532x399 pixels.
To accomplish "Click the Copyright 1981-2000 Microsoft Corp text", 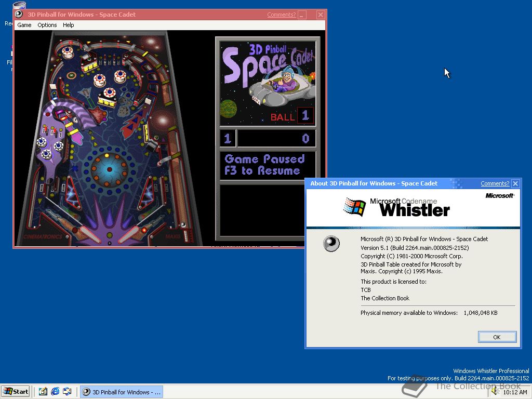I will click(x=411, y=256).
